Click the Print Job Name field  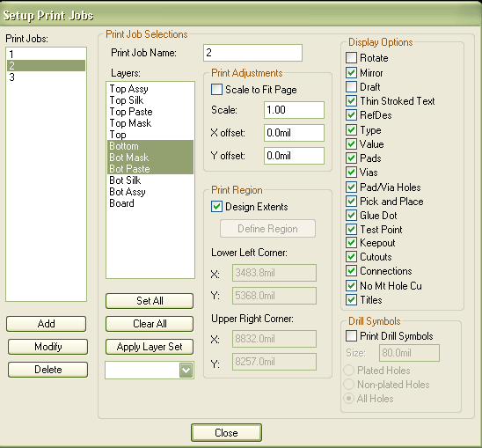click(x=252, y=53)
